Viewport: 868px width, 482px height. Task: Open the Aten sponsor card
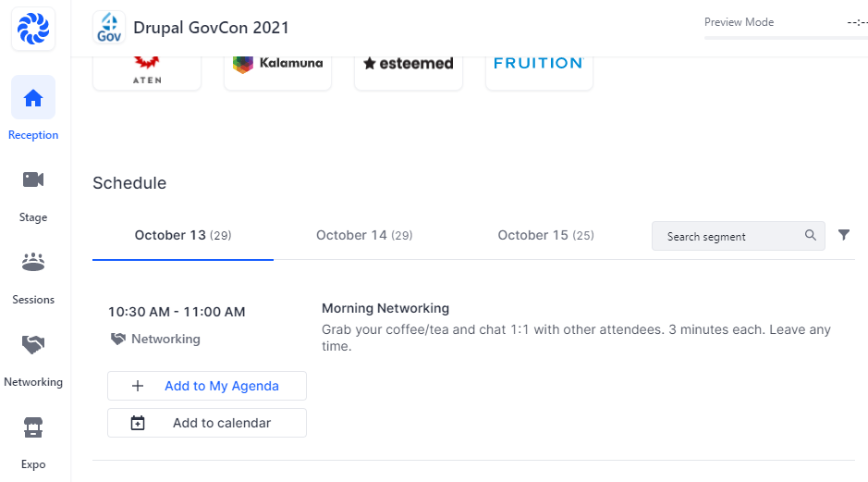[147, 68]
